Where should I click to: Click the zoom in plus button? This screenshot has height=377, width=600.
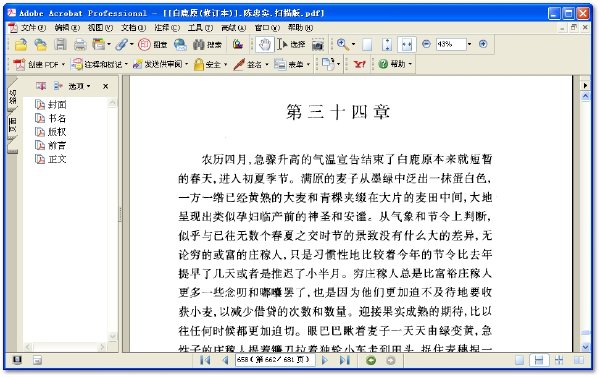(x=483, y=44)
